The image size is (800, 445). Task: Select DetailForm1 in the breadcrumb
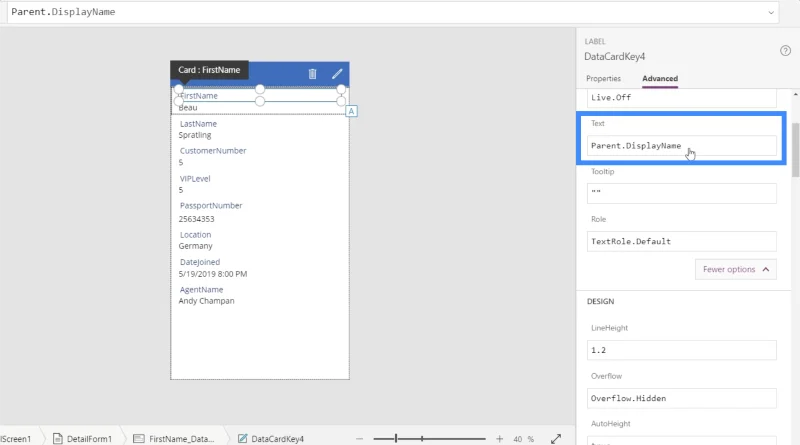[89, 439]
